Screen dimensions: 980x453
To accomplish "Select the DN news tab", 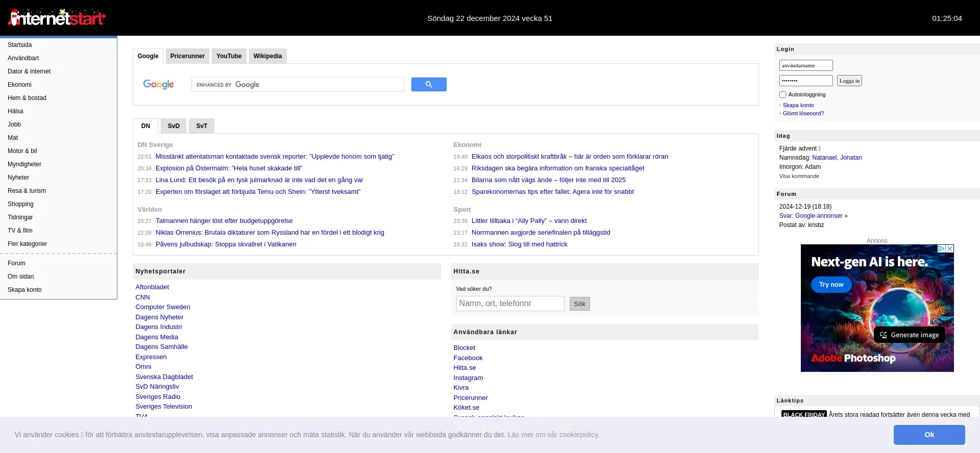I will (x=145, y=126).
